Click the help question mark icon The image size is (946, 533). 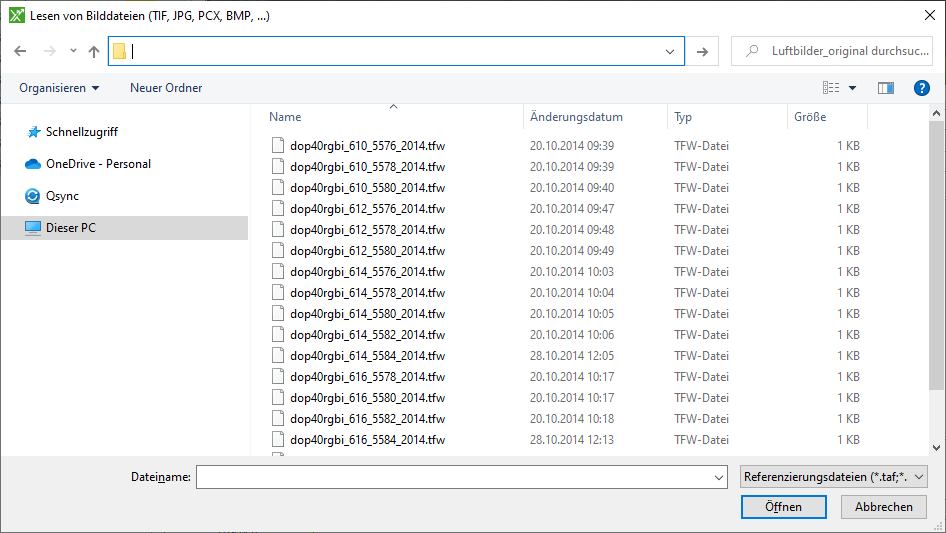[x=922, y=88]
